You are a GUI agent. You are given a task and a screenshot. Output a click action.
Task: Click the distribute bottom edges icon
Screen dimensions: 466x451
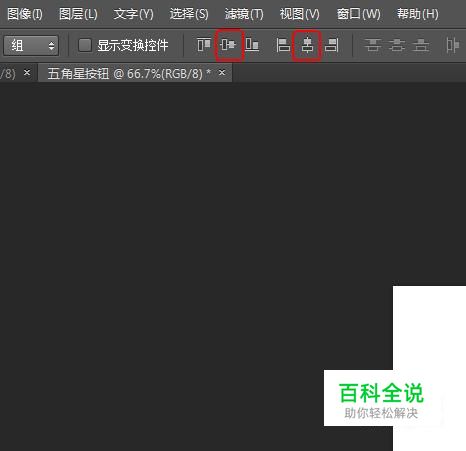[421, 45]
